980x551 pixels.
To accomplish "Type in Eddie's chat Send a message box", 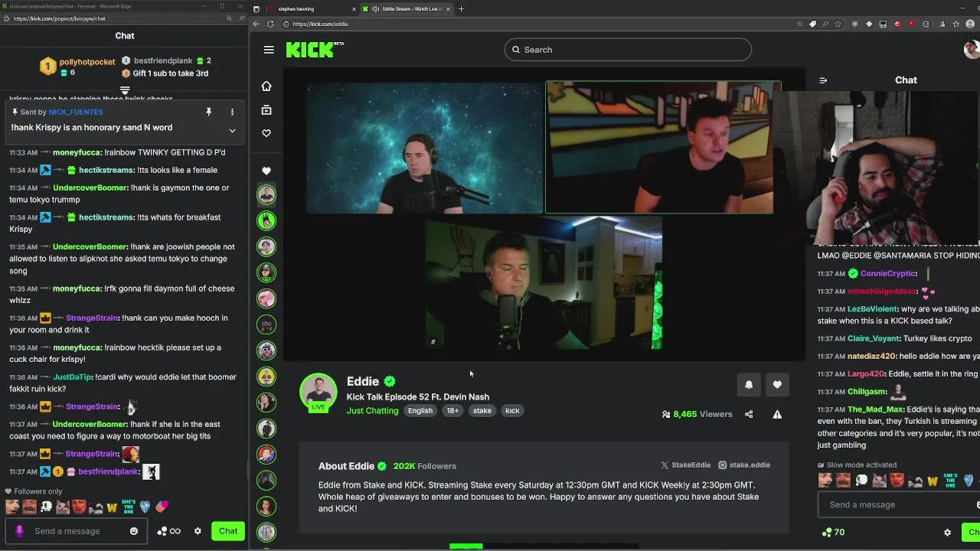I will click(x=900, y=505).
